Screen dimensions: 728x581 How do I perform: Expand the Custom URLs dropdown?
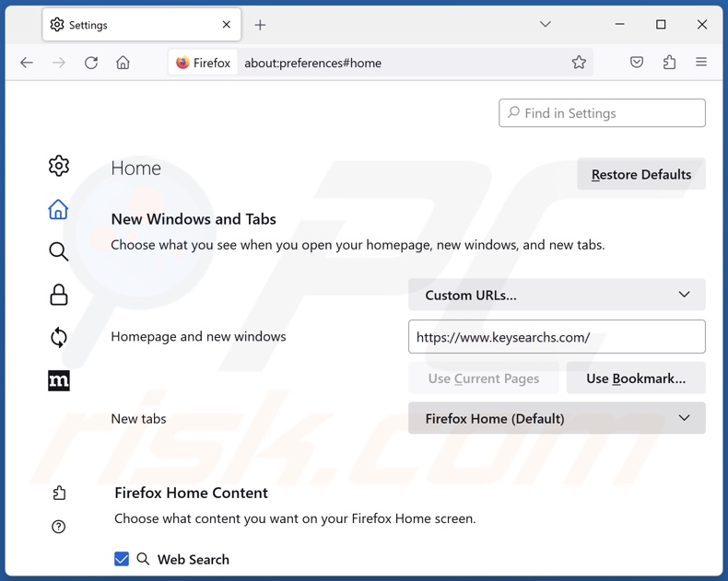(557, 295)
